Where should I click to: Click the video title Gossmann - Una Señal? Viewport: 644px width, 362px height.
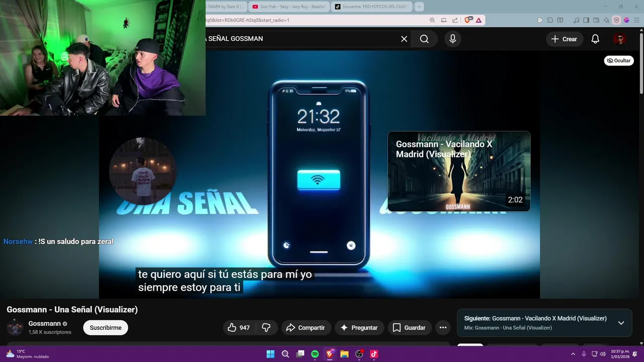pyautogui.click(x=72, y=310)
